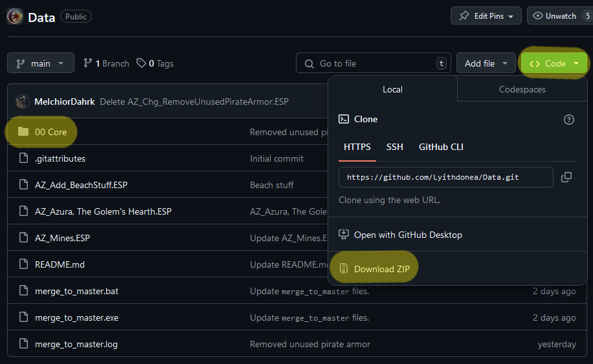Click the yesterday timestamp for merge_to_master.log
The height and width of the screenshot is (364, 593).
click(557, 345)
